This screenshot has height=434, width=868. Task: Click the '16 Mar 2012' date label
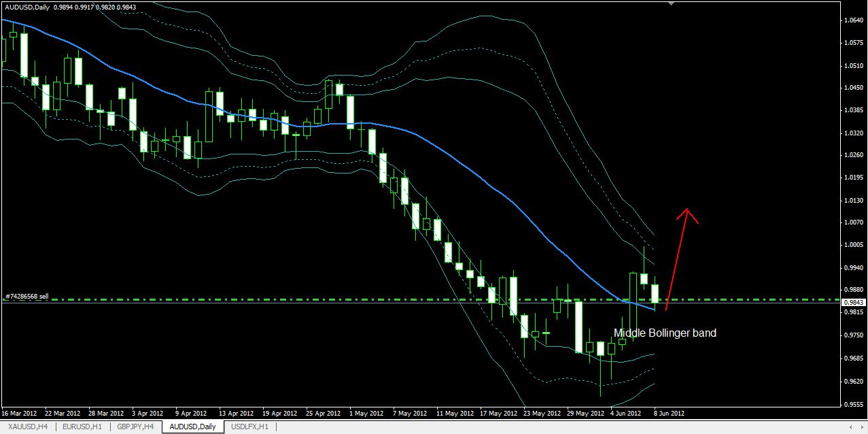tap(20, 413)
